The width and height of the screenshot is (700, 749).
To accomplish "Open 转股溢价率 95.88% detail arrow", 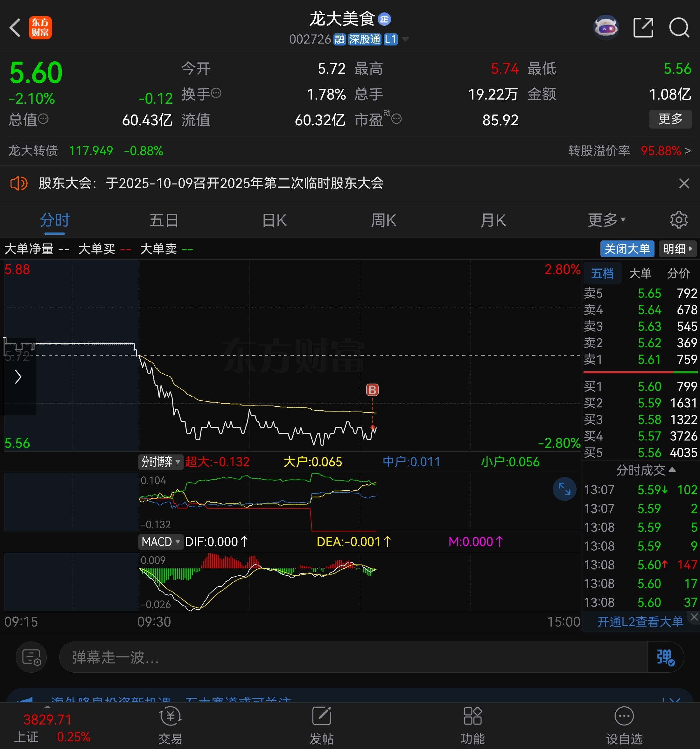I will point(688,151).
